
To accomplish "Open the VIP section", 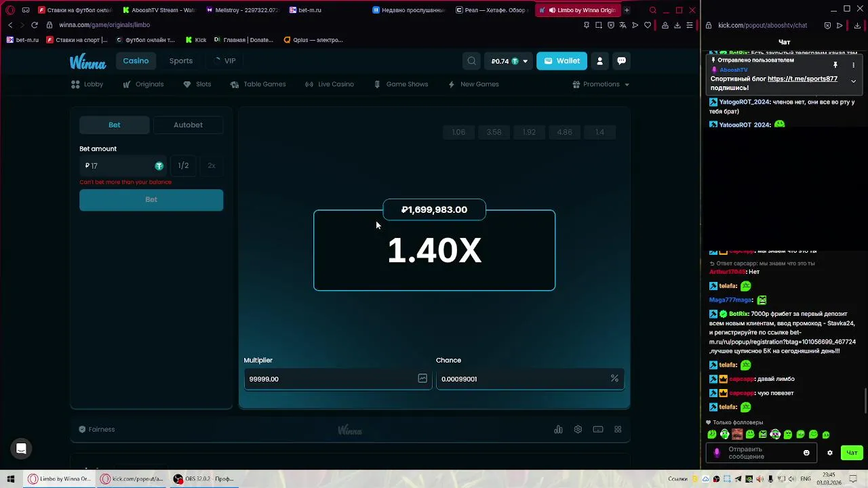I will 224,61.
